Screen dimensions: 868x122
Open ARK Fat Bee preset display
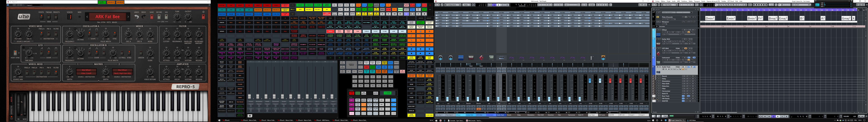pos(107,16)
